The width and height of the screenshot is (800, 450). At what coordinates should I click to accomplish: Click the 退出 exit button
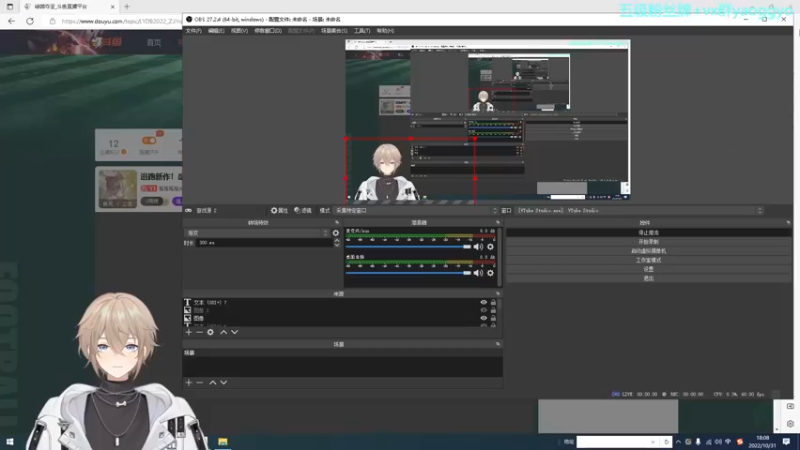click(x=648, y=278)
